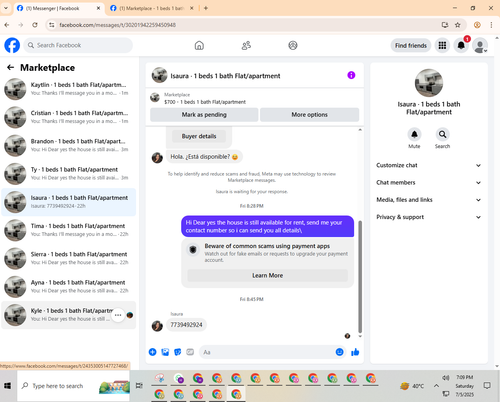Choose a GIF icon in composer

point(190,352)
